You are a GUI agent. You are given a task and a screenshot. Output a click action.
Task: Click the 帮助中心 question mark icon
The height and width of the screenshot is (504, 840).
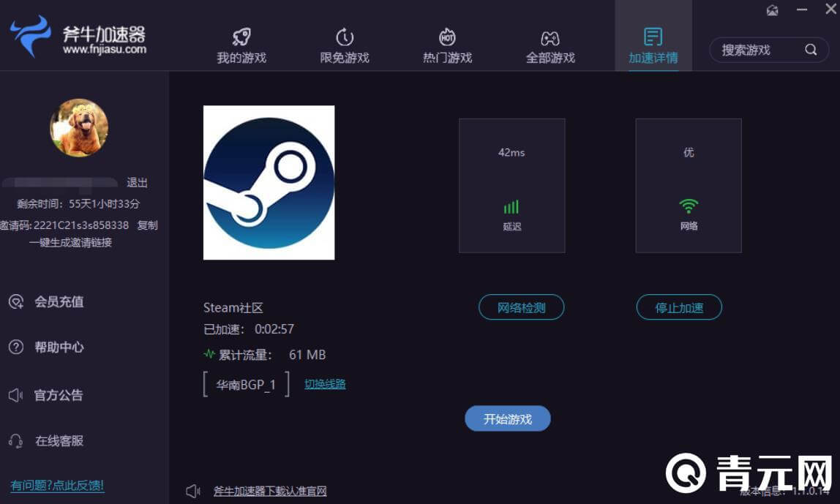[16, 347]
